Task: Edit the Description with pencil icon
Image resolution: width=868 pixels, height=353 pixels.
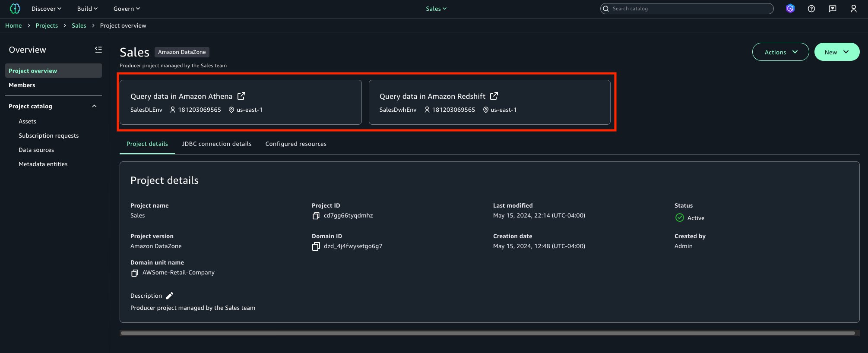Action: pyautogui.click(x=170, y=296)
